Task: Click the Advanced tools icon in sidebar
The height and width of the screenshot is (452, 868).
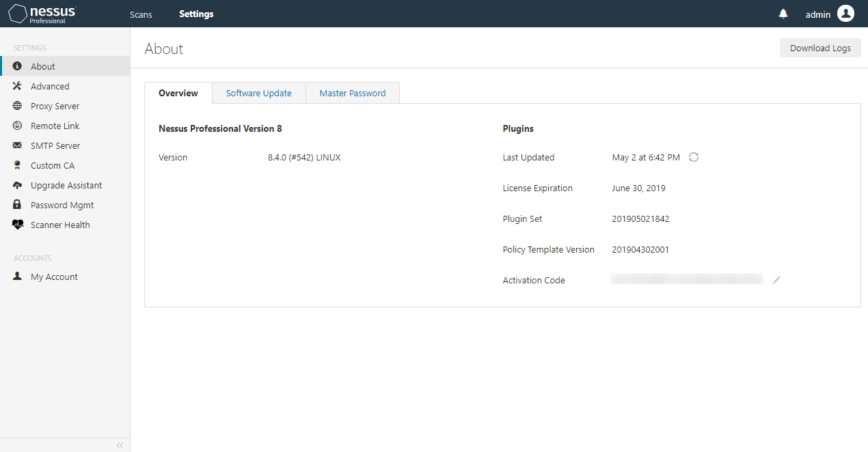Action: click(18, 86)
